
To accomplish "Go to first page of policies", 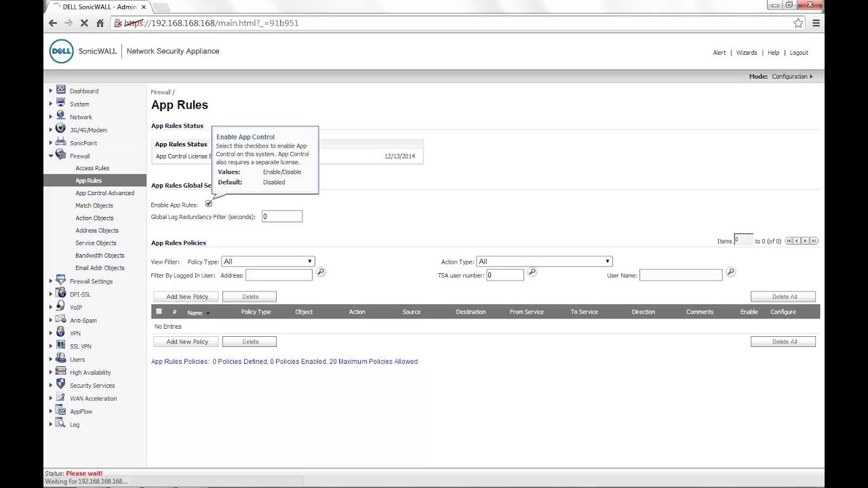I will tap(789, 241).
